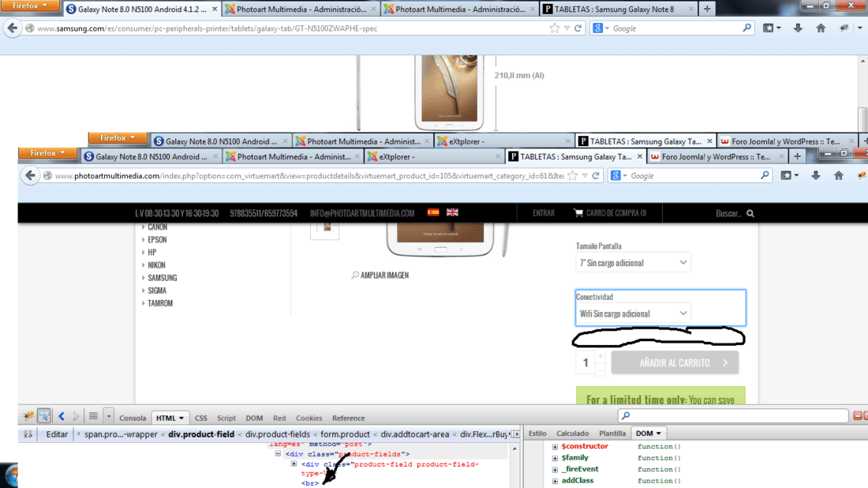Reload the Samsung page in back window
Viewport: 868px width, 488px height.
tap(578, 28)
